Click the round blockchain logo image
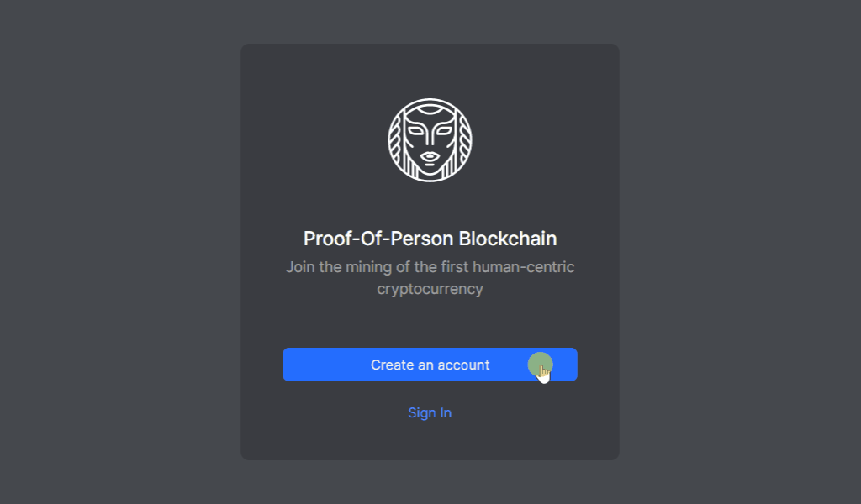861x504 pixels. tap(430, 139)
